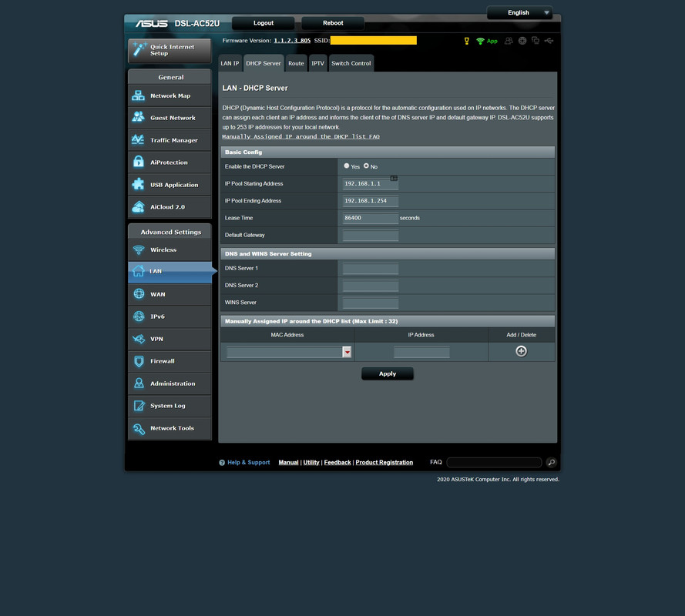Viewport: 685px width, 616px height.
Task: Open AiProtection section
Action: tap(170, 162)
